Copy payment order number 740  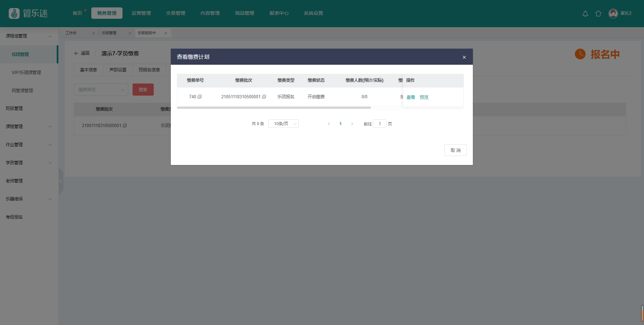[200, 97]
